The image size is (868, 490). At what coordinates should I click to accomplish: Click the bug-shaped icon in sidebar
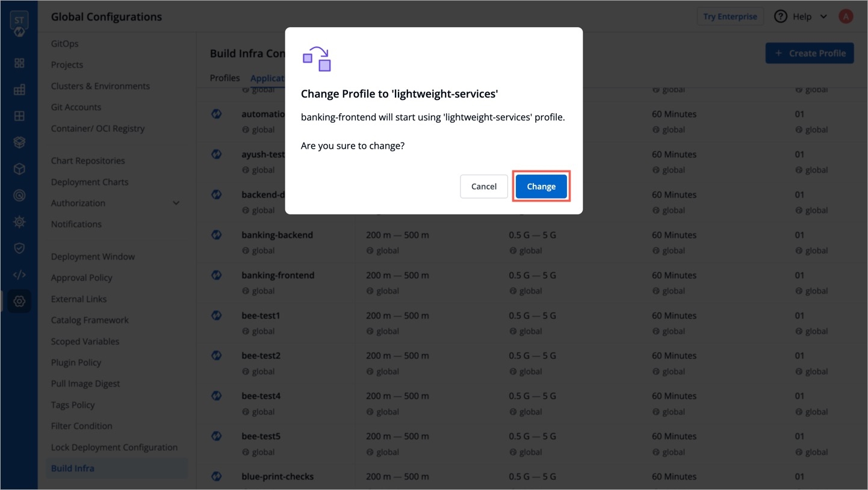(x=19, y=222)
